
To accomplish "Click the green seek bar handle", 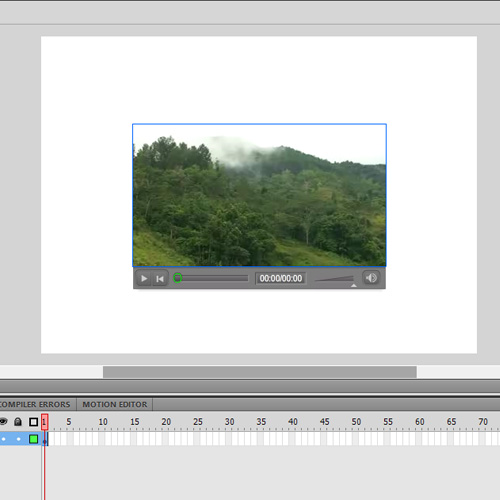I will click(x=178, y=278).
